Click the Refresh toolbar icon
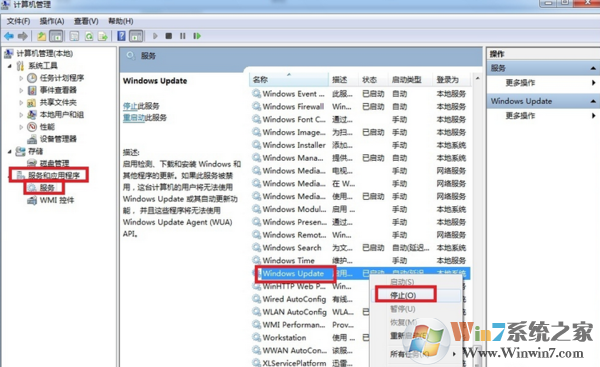Image resolution: width=600 pixels, height=367 pixels. point(89,36)
